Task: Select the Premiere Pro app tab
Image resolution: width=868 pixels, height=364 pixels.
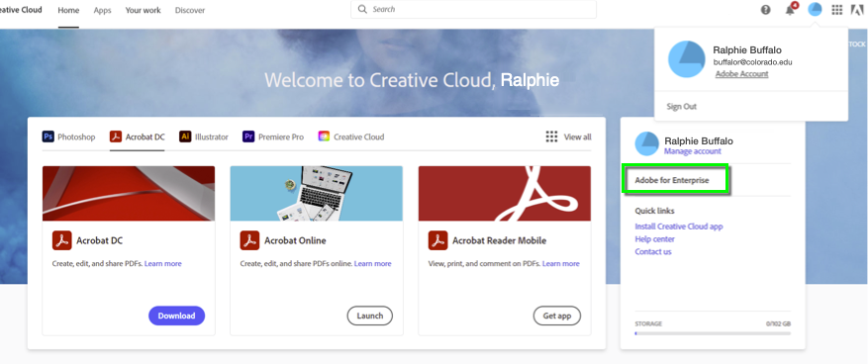Action: coord(273,136)
